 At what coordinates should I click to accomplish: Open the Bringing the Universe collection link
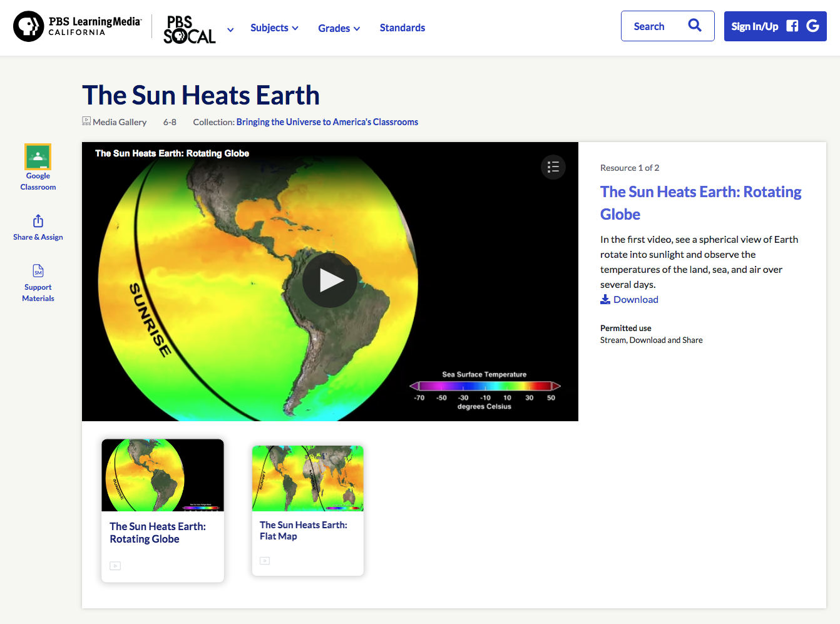click(327, 121)
